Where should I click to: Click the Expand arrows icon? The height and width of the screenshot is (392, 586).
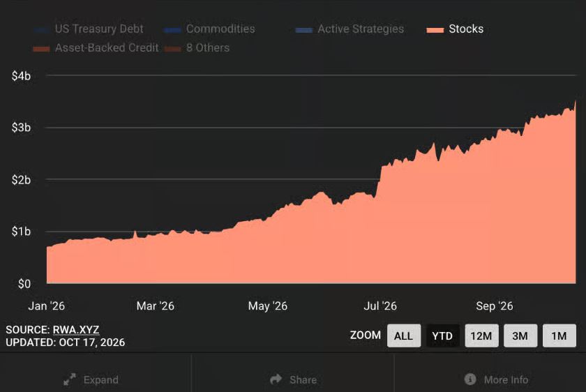click(70, 379)
